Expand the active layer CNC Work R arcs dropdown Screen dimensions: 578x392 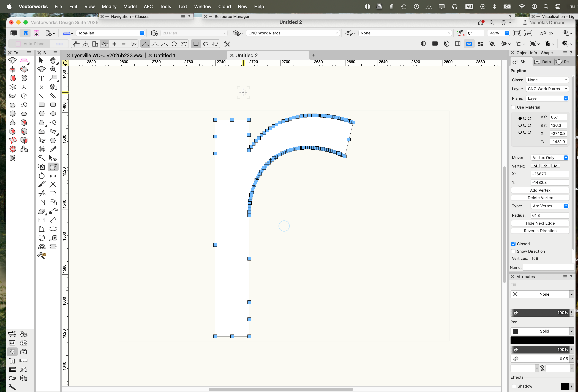(293, 33)
